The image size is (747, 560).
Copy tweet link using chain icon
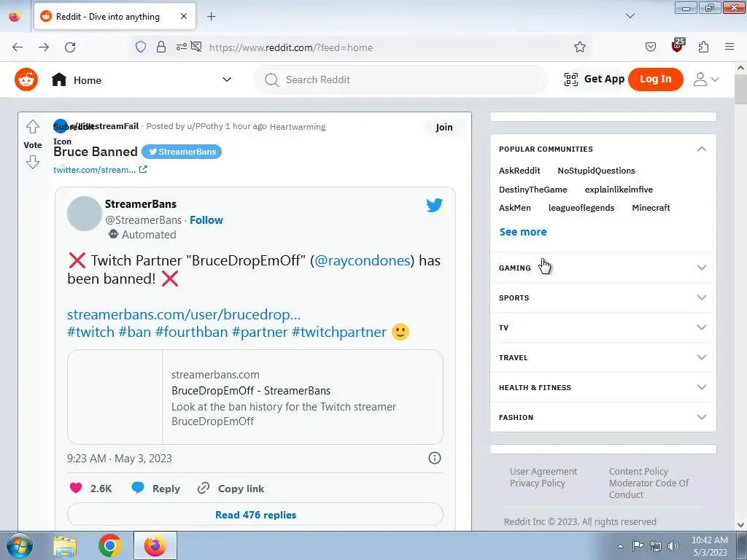(x=204, y=488)
